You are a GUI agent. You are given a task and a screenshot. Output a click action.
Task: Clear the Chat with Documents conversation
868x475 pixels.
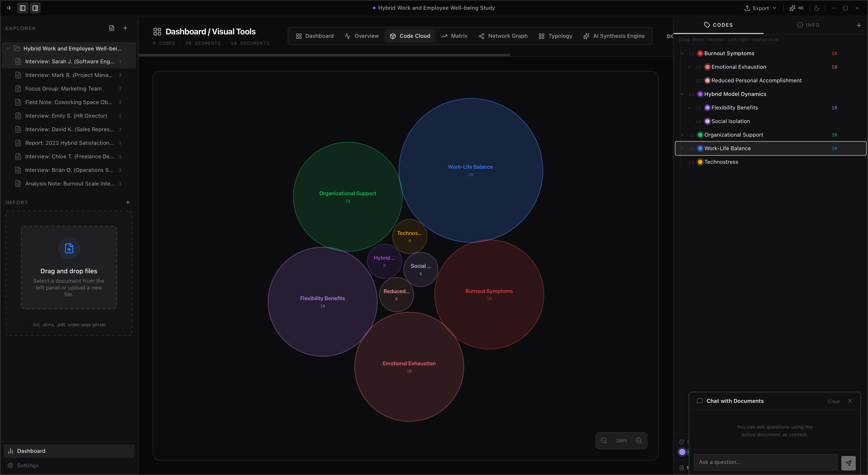pyautogui.click(x=834, y=401)
